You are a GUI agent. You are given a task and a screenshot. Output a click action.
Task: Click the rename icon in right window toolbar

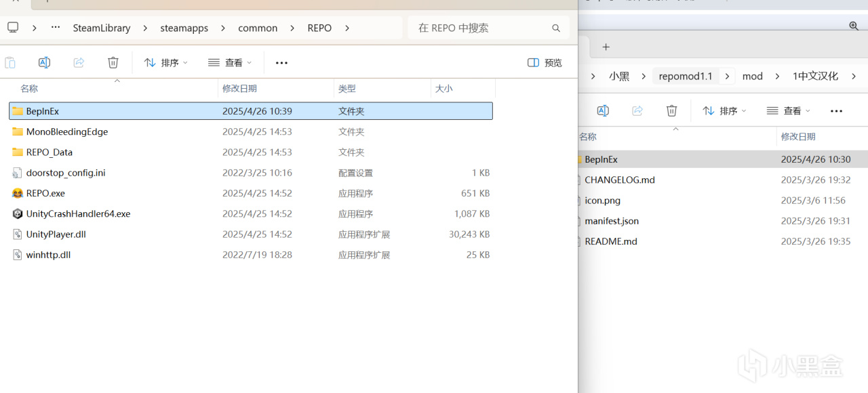point(603,110)
